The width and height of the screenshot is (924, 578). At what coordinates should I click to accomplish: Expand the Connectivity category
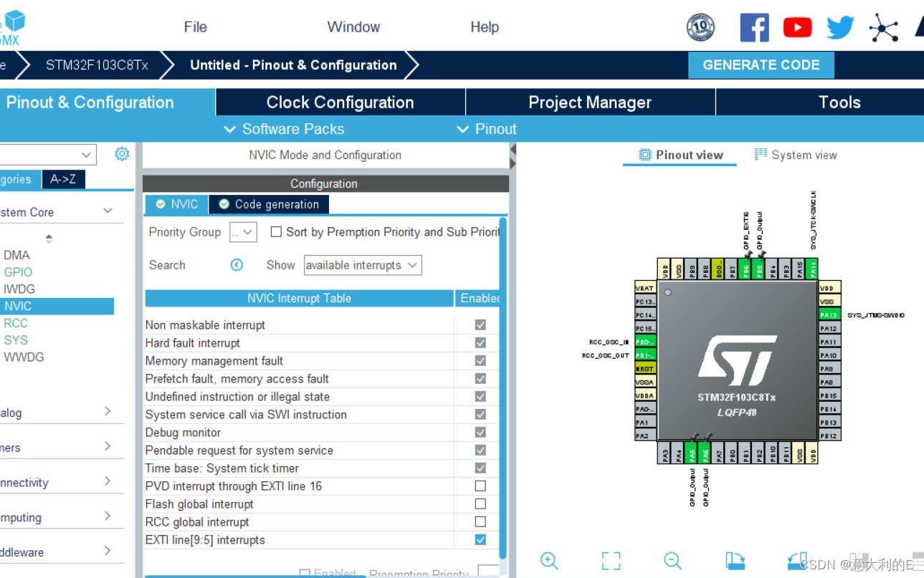(108, 481)
